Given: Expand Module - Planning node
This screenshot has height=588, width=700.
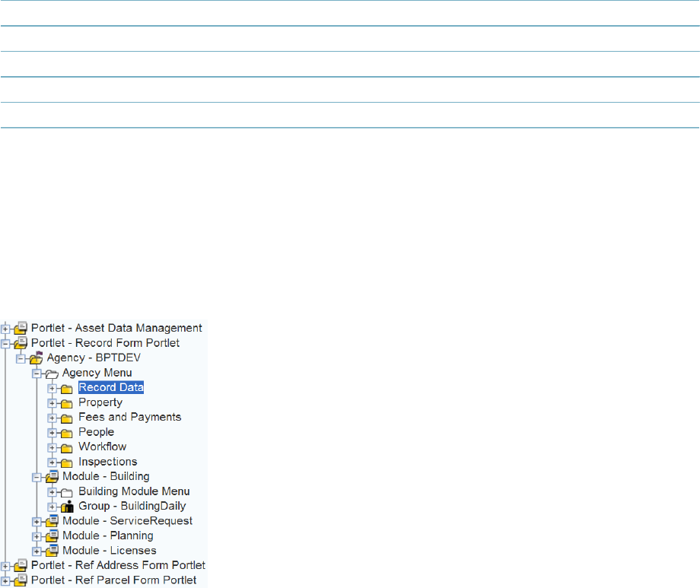Looking at the screenshot, I should coord(37,536).
